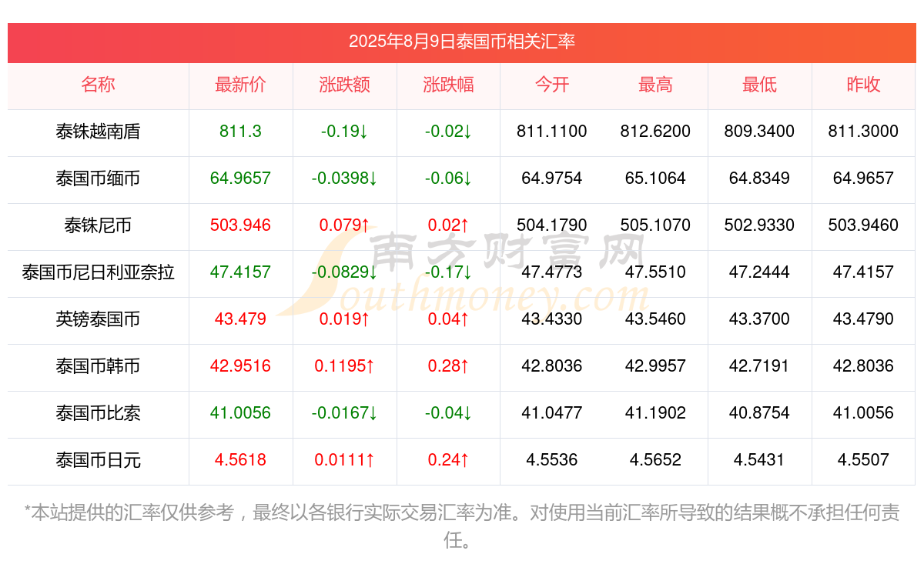Select the 最低 column header
Image resolution: width=924 pixels, height=564 pixels.
click(x=759, y=85)
